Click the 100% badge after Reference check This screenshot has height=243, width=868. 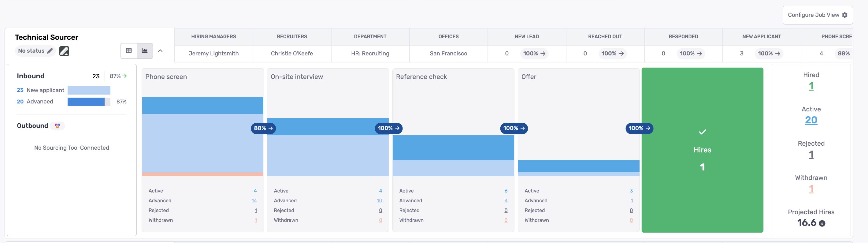[514, 128]
